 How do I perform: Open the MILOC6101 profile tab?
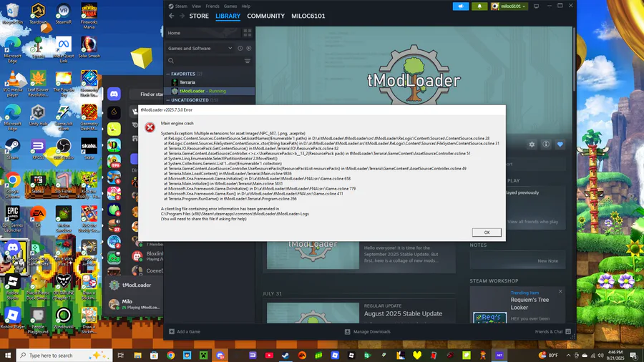point(308,16)
